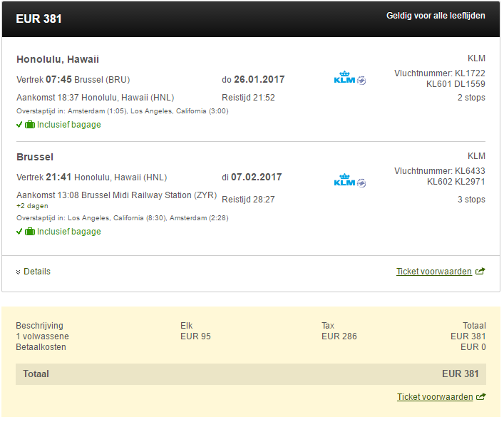The width and height of the screenshot is (504, 422).
Task: Click 'EUR 381' in the Totaal summary bar
Action: point(461,374)
